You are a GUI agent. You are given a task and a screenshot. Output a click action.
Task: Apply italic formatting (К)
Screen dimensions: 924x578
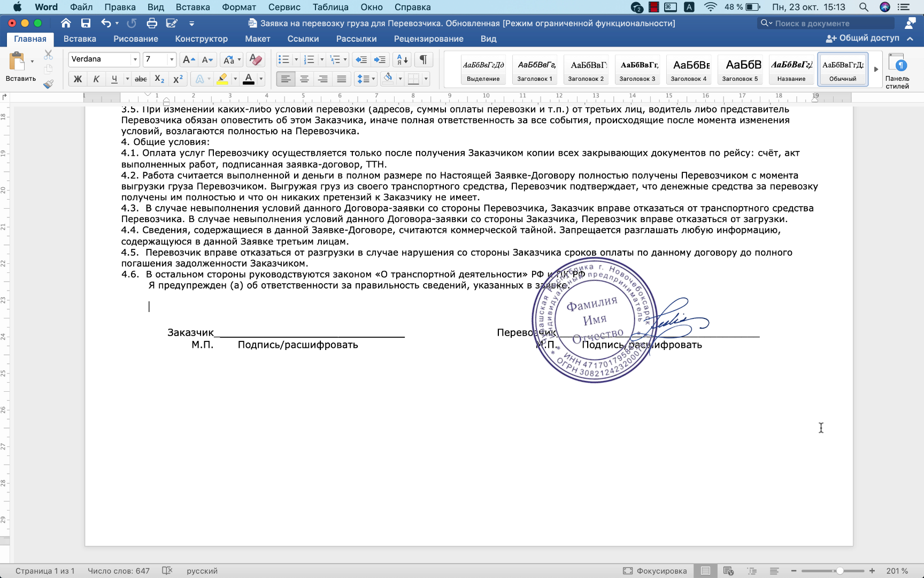tap(96, 78)
